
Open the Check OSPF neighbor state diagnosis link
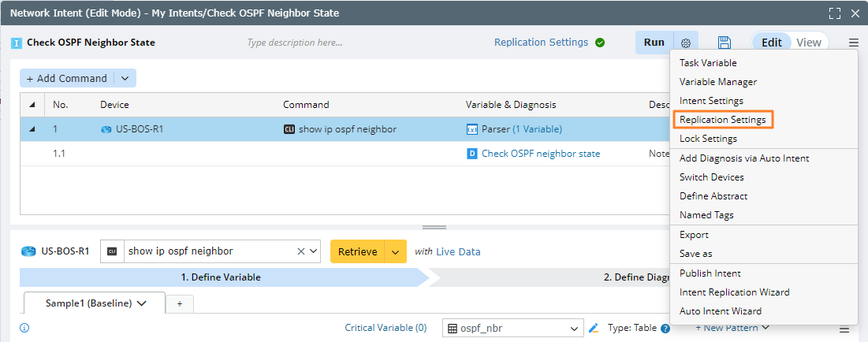coord(540,154)
